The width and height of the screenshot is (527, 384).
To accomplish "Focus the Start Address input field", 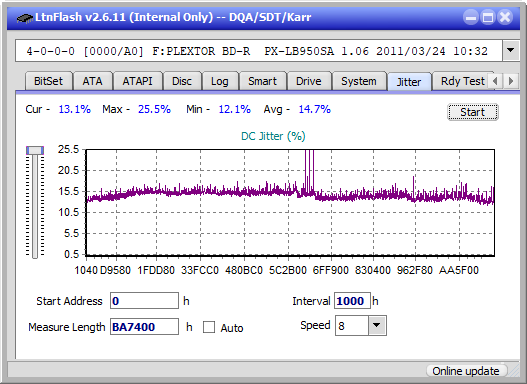I will point(145,301).
